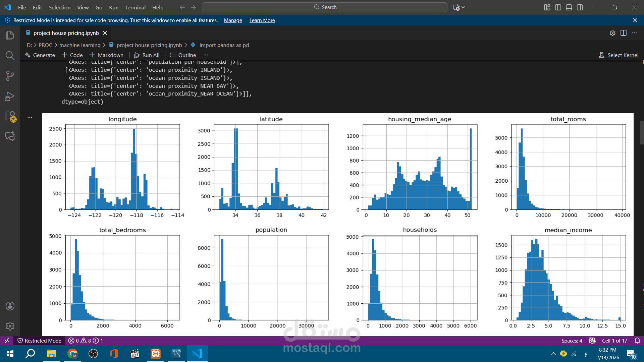The height and width of the screenshot is (362, 644).
Task: Toggle the Panel layout button
Action: [x=569, y=7]
